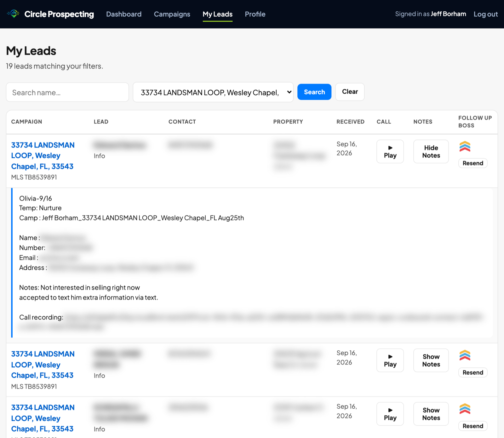Click Info label in third lead row
The height and width of the screenshot is (438, 504).
(99, 429)
